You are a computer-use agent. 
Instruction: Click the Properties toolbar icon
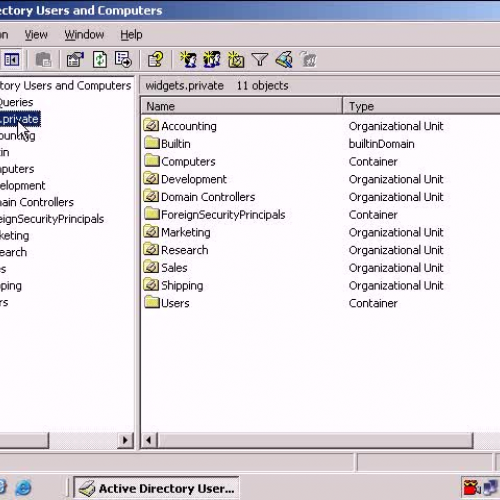tap(75, 60)
